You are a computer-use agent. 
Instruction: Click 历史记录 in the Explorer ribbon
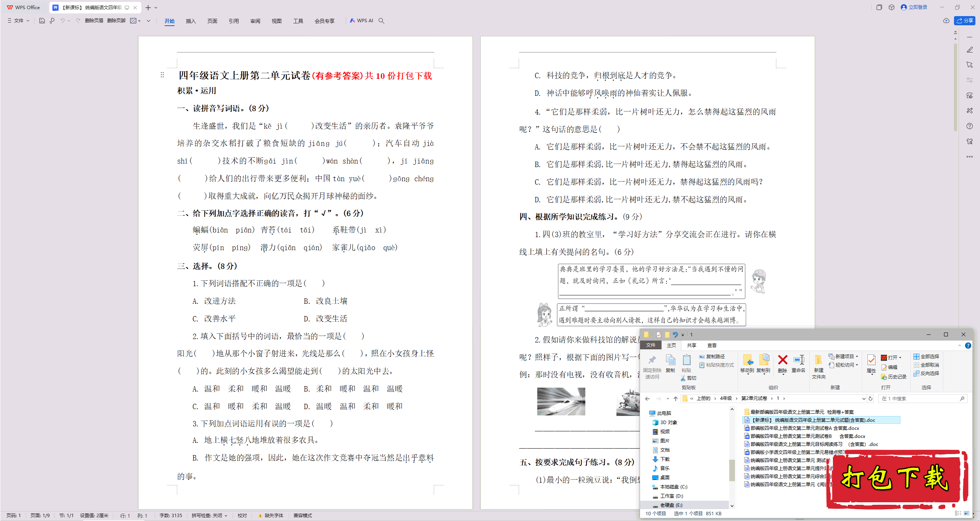tap(893, 377)
